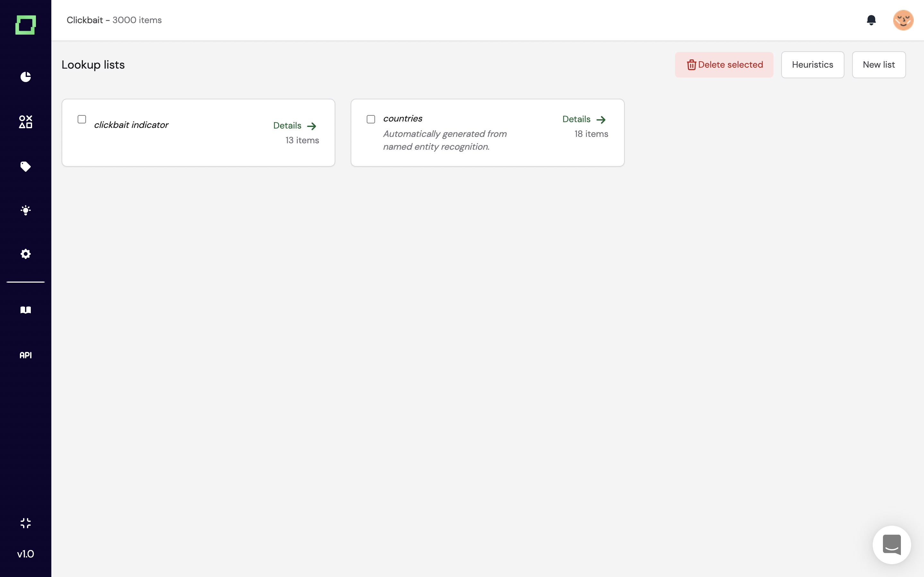Viewport: 924px width, 577px height.
Task: Open Details for countries list
Action: (584, 120)
